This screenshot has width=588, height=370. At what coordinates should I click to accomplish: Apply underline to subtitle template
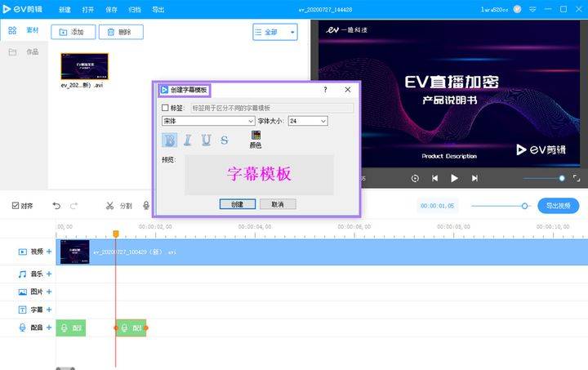click(207, 140)
